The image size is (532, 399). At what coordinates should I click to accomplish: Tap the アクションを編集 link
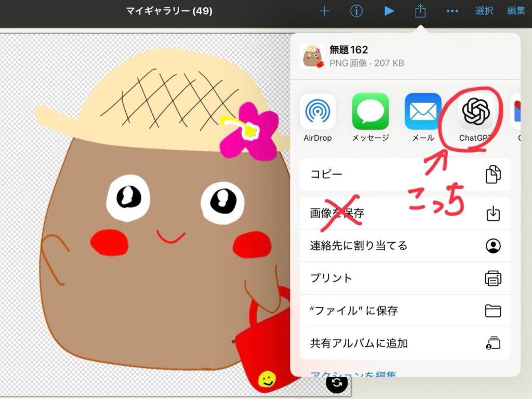point(353,374)
